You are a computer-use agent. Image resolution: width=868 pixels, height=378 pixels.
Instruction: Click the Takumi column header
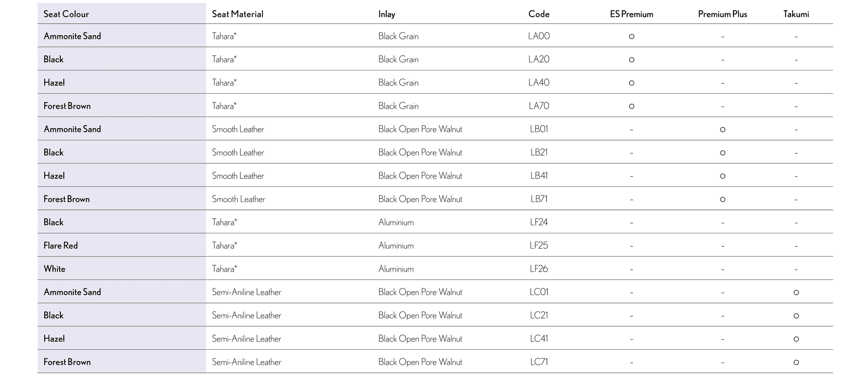(x=796, y=14)
